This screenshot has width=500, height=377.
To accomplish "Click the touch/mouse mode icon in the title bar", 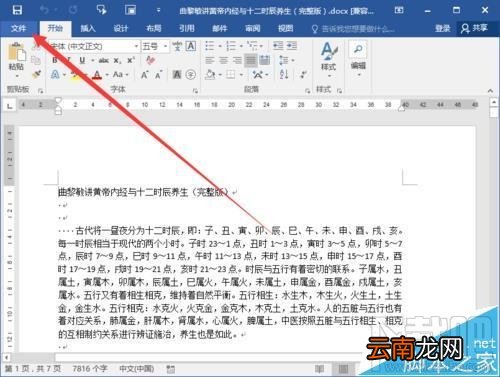I will point(101,10).
